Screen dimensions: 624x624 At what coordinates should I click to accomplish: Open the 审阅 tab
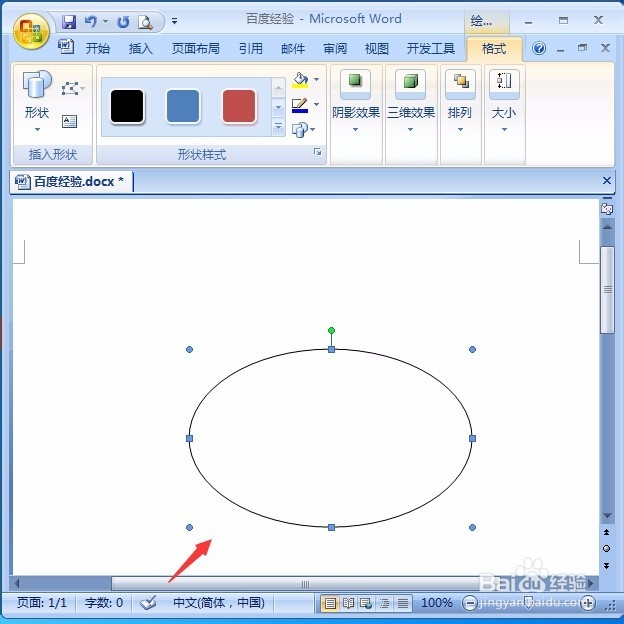(x=335, y=49)
